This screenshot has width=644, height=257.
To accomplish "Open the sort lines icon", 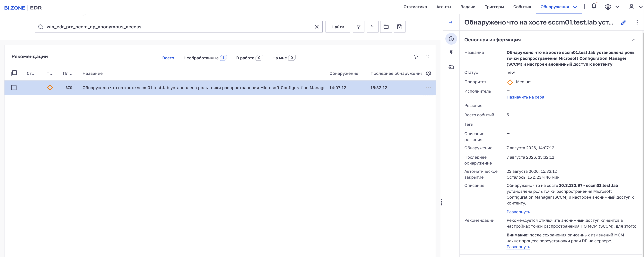I will (x=372, y=27).
